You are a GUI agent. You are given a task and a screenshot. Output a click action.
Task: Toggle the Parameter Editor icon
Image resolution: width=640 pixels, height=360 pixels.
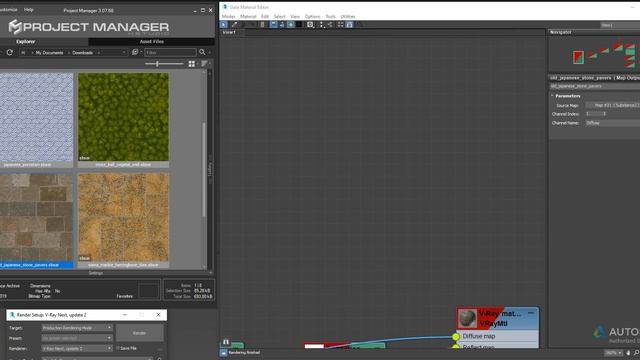click(x=349, y=24)
